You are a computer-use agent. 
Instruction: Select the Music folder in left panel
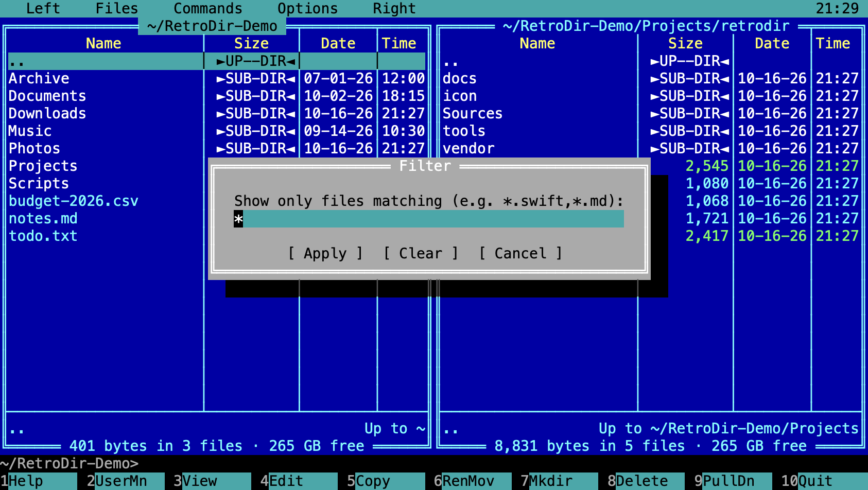(x=217, y=131)
